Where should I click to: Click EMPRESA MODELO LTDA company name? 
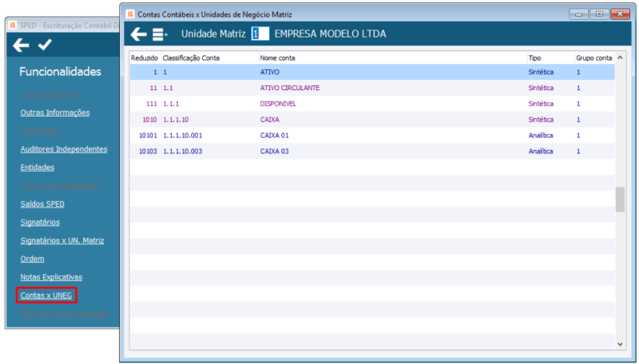(330, 34)
